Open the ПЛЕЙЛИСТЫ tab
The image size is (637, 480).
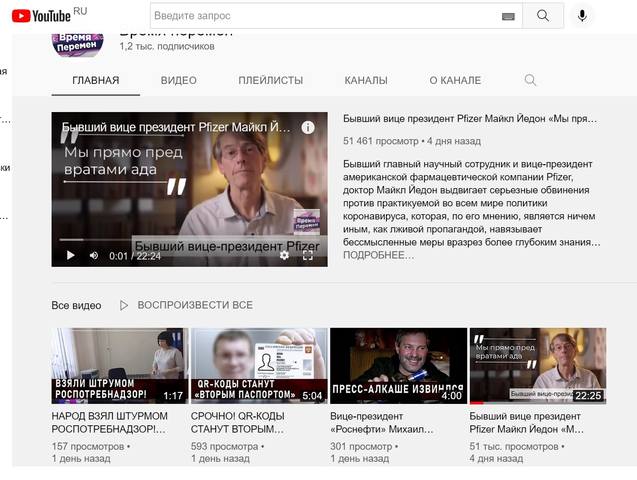[x=271, y=80]
